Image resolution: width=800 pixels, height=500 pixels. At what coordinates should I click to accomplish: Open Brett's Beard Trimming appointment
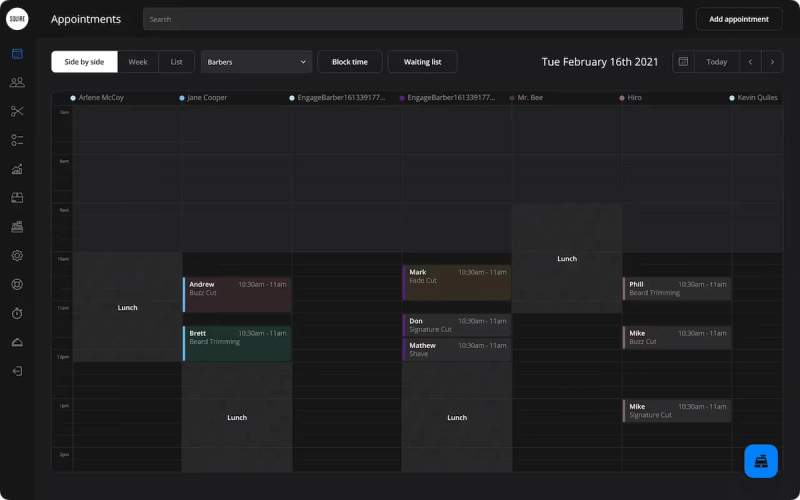[237, 343]
